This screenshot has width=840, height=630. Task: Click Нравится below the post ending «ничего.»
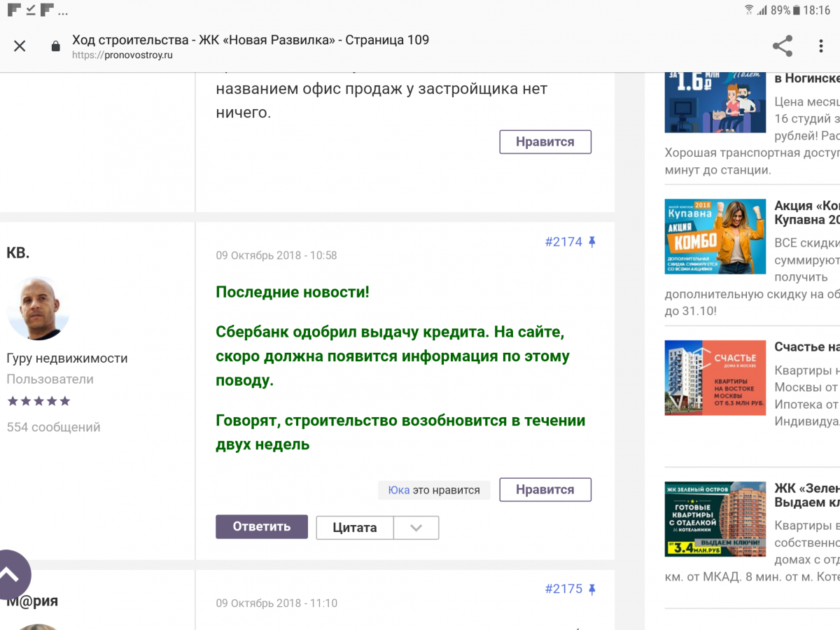[545, 141]
